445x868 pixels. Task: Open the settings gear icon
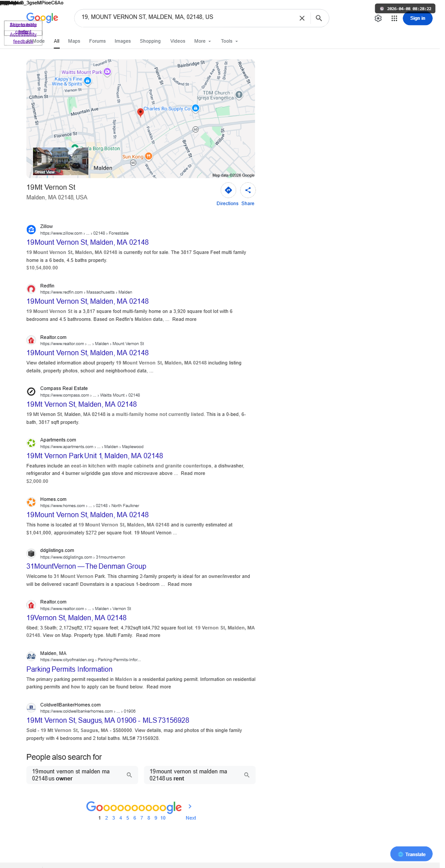(378, 18)
